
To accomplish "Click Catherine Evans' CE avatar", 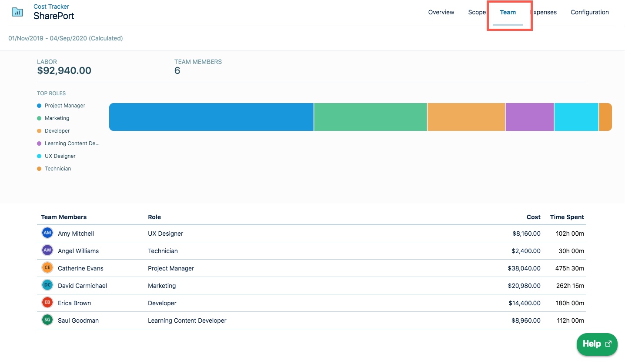I will click(47, 268).
